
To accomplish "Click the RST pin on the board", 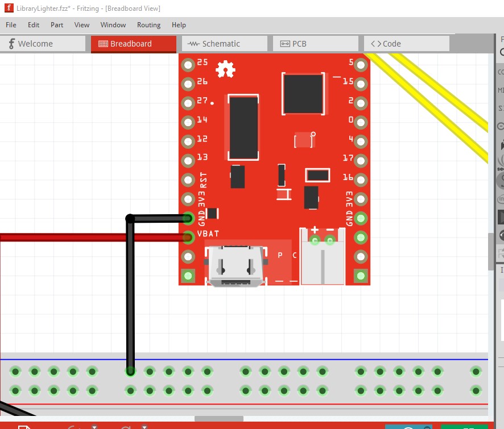I will (x=188, y=180).
